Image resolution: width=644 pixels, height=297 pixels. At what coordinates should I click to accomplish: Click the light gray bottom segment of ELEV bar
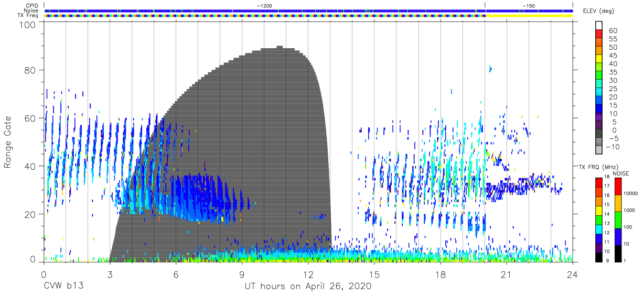[599, 149]
